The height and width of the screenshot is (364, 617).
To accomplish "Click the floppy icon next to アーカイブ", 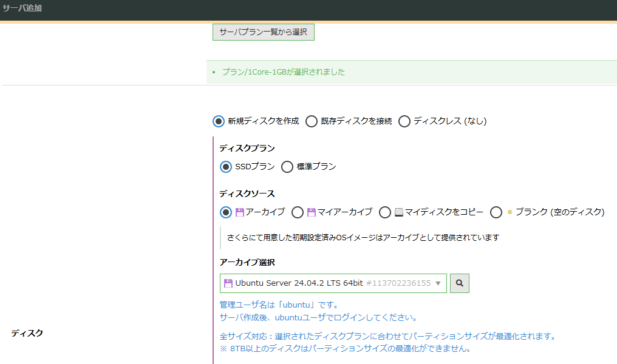I will coord(240,212).
